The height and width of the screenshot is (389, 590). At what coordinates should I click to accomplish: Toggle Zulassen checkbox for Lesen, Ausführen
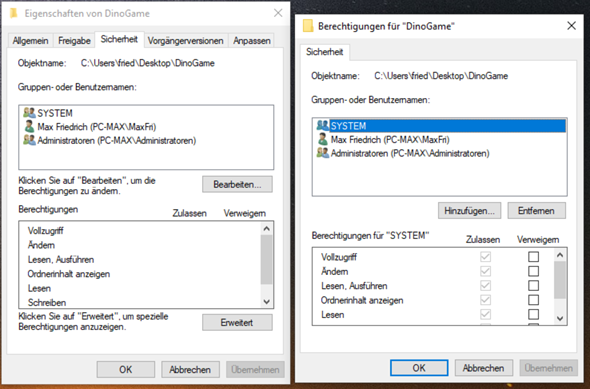click(485, 286)
